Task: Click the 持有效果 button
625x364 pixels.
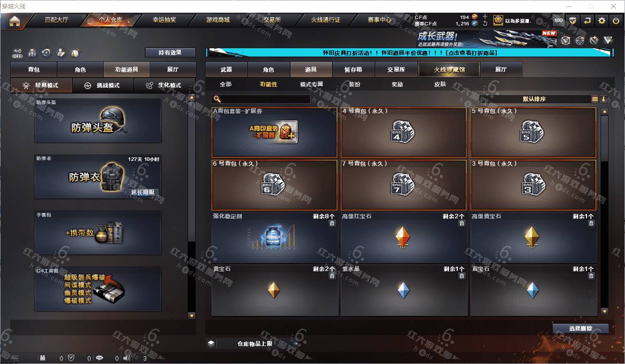Action: coord(170,53)
